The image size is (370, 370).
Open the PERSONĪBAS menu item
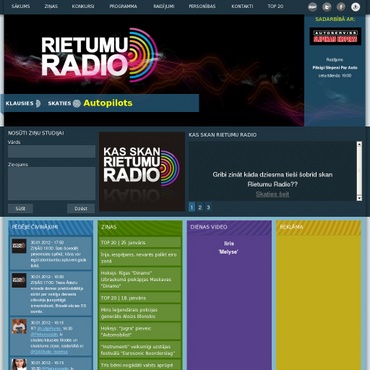coord(202,6)
